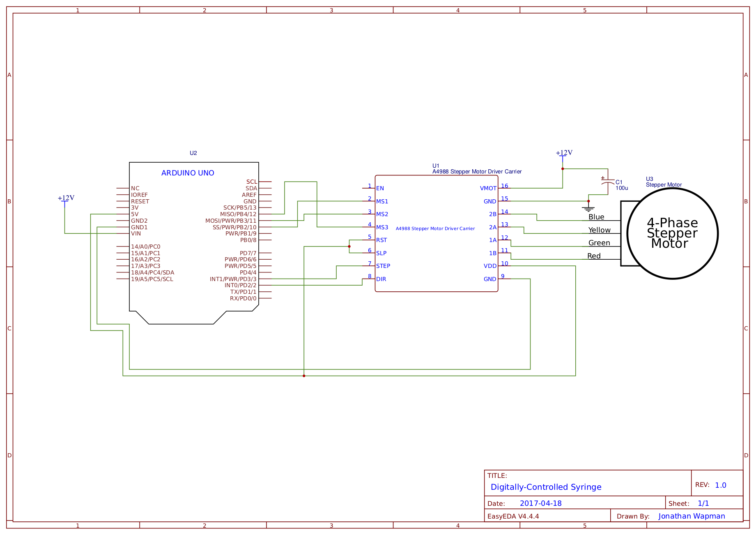Select the 4-Phase Stepper Motor symbol
Screen dimensions: 756x535
click(x=669, y=233)
